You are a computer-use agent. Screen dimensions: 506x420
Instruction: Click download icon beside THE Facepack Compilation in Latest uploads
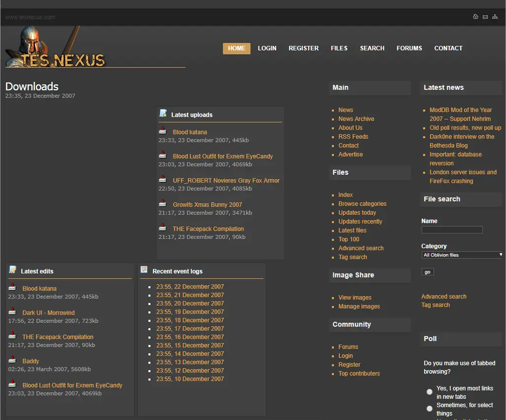163,228
